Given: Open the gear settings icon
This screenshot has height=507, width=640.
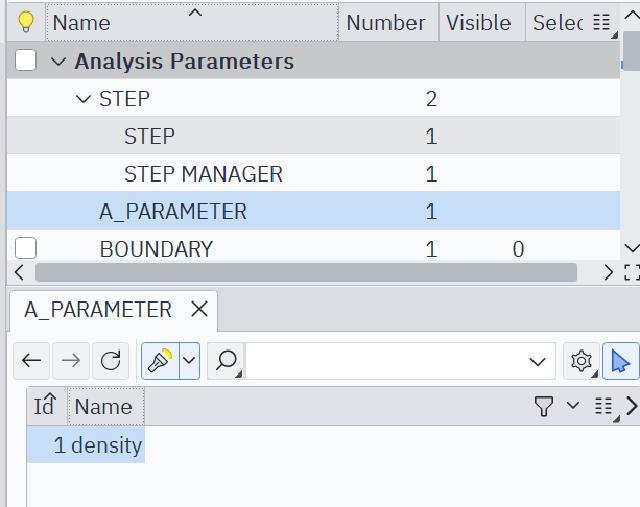Looking at the screenshot, I should click(581, 361).
